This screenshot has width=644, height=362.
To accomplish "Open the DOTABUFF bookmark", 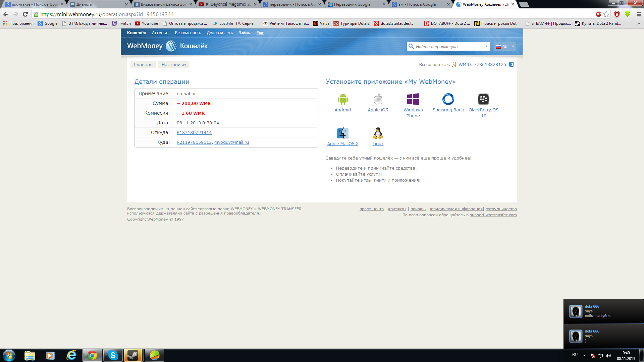I will point(447,23).
